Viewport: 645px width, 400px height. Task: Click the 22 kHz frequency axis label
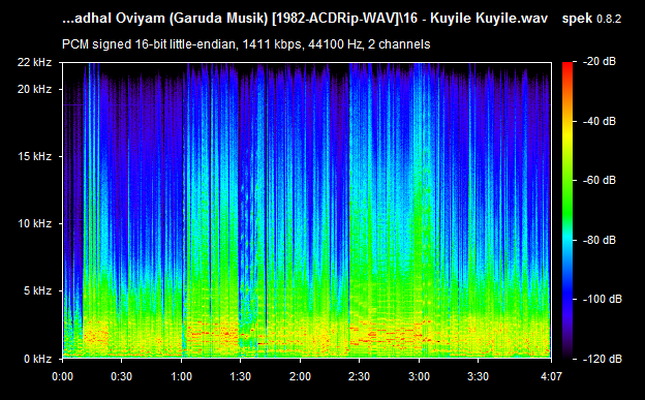point(35,62)
